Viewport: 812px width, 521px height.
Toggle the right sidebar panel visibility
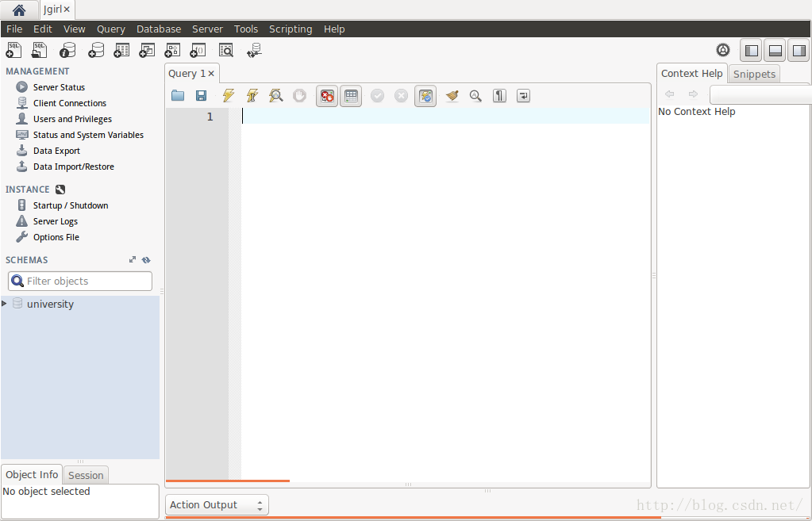799,51
